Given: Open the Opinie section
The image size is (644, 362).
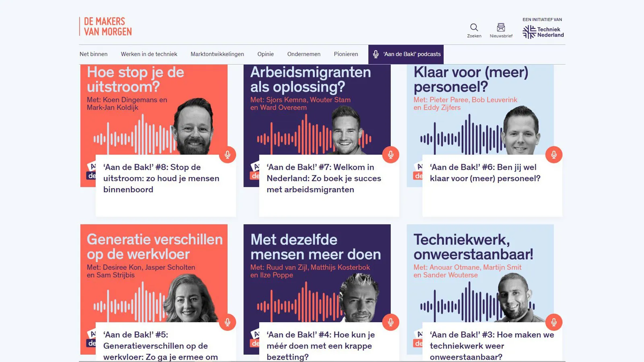Looking at the screenshot, I should (x=266, y=54).
